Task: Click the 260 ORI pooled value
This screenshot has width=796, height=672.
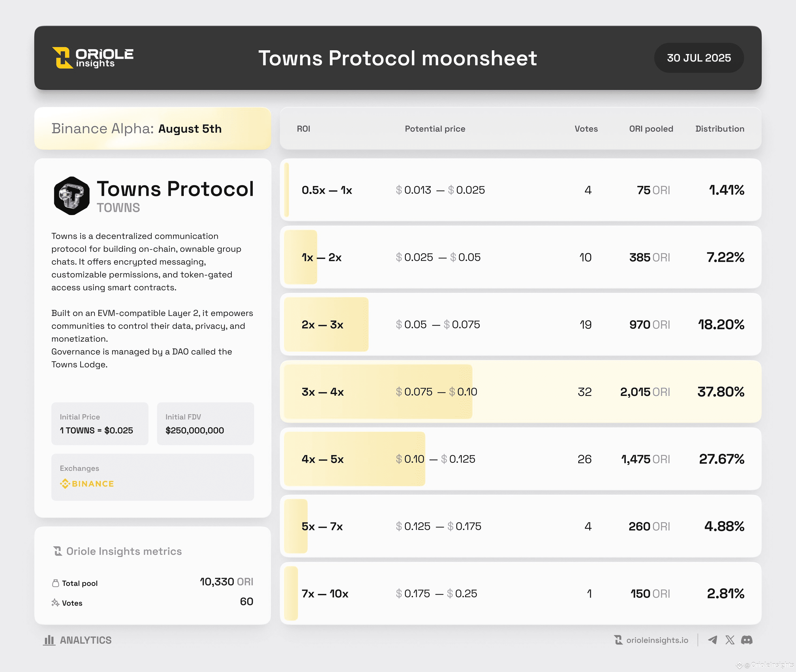Action: pos(649,526)
